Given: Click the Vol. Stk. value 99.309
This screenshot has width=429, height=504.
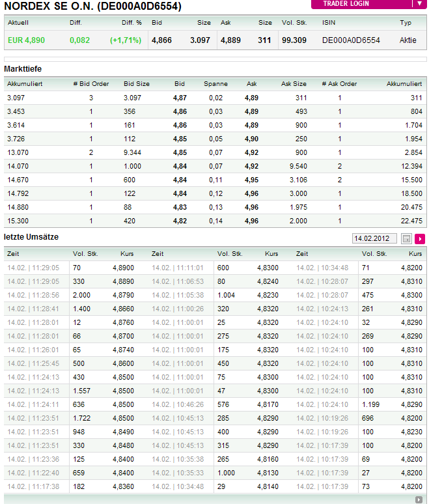Looking at the screenshot, I should tap(294, 40).
